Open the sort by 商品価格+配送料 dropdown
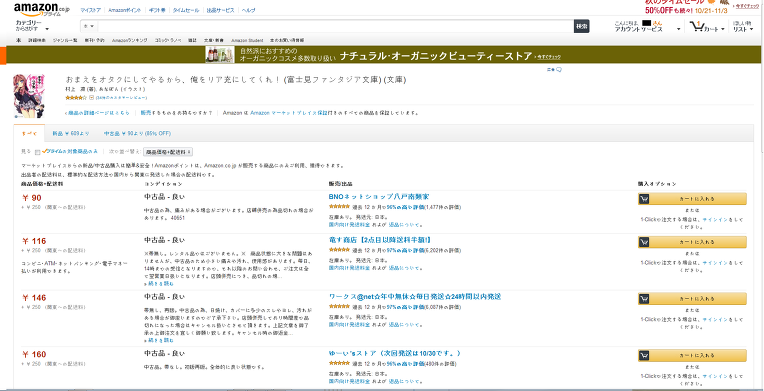The image size is (764, 391). [169, 152]
